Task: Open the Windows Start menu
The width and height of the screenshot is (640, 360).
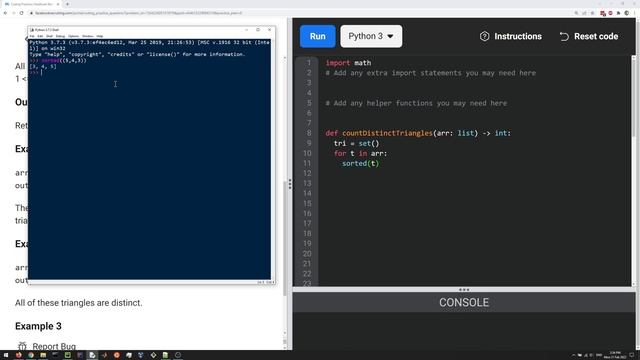Action: [x=6, y=355]
